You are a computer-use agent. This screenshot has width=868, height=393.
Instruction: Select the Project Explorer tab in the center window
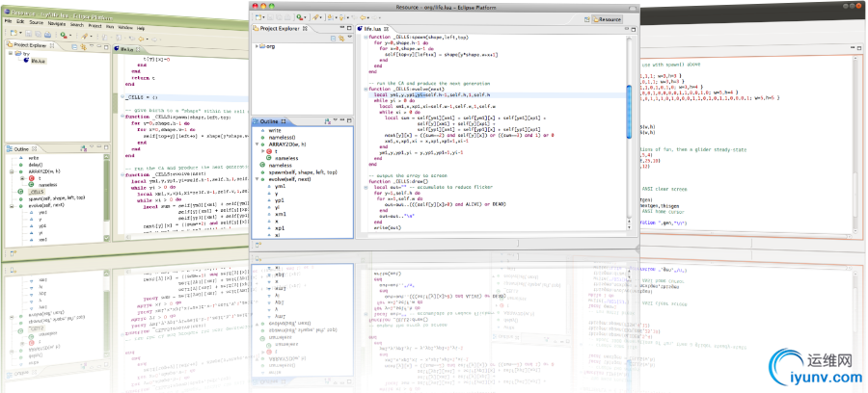[280, 28]
